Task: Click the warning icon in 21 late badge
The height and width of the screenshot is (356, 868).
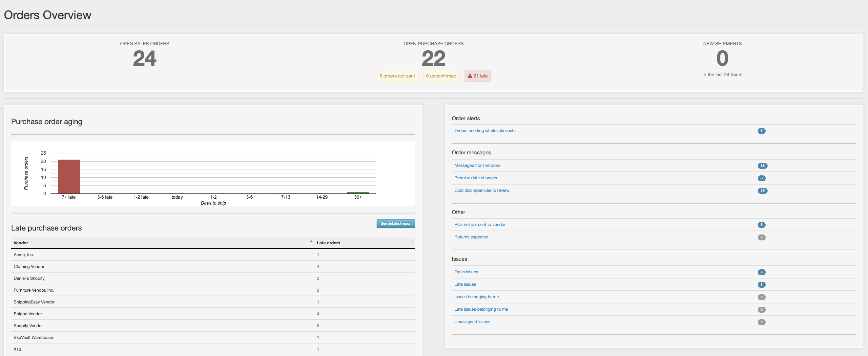Action: pyautogui.click(x=470, y=76)
